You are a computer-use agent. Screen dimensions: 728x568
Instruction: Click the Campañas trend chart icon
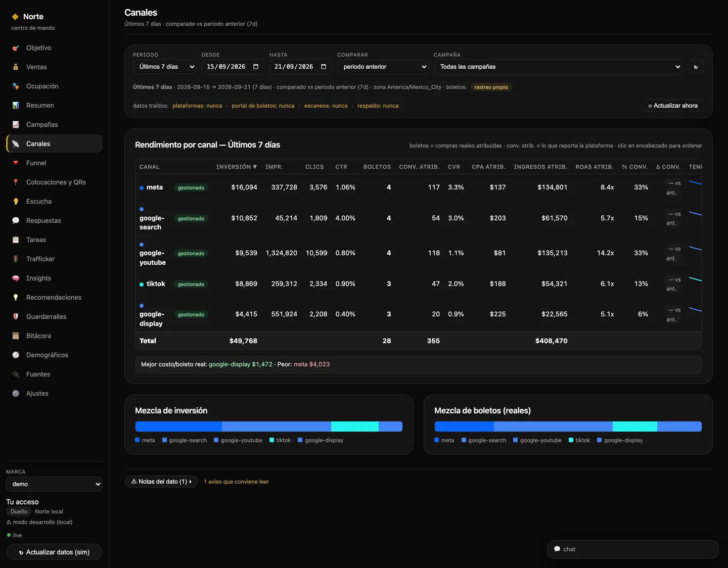(16, 125)
